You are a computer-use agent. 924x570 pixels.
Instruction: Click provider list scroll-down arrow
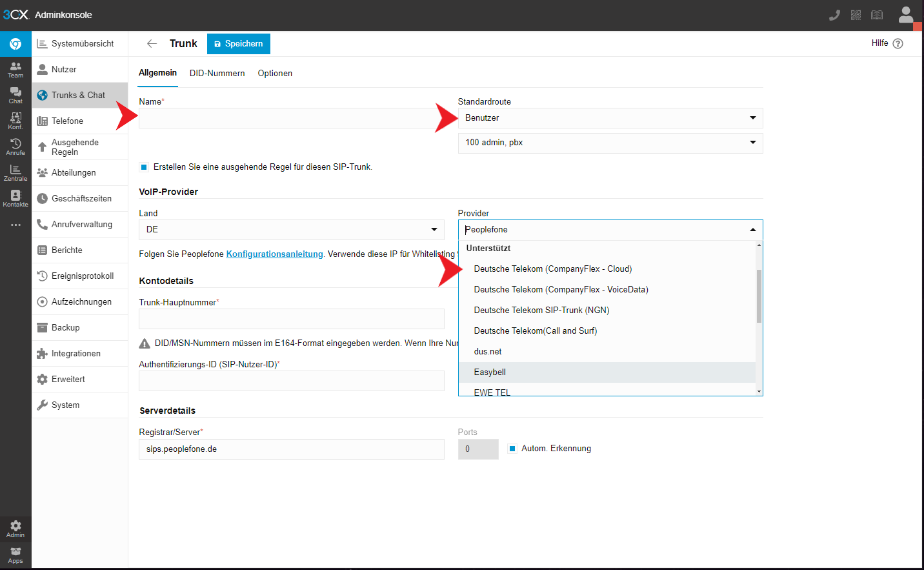click(759, 391)
